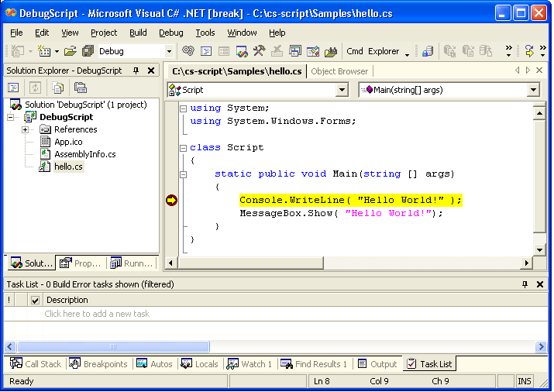
Task: Click the hammer and wrench Toolbox icon
Action: point(260,51)
